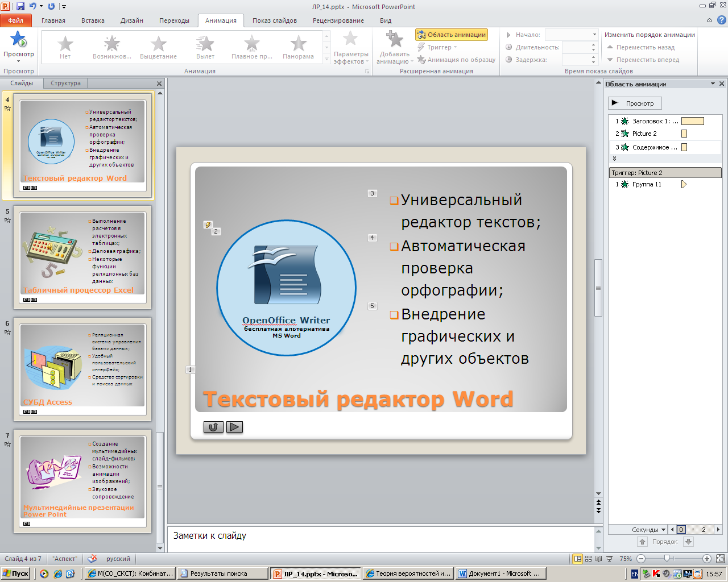Image resolution: width=728 pixels, height=582 pixels.
Task: Select slide 7 Power Point thumbnail
Action: click(82, 481)
